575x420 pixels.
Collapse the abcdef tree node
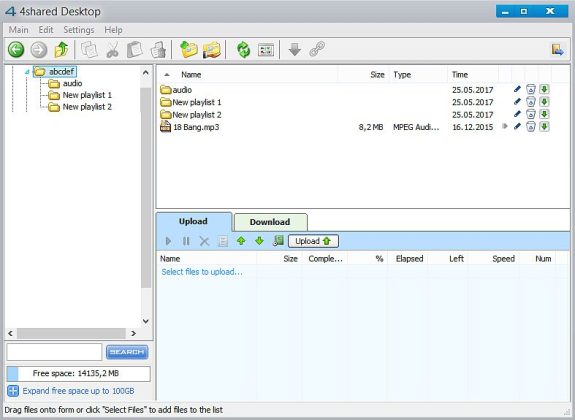pos(27,72)
